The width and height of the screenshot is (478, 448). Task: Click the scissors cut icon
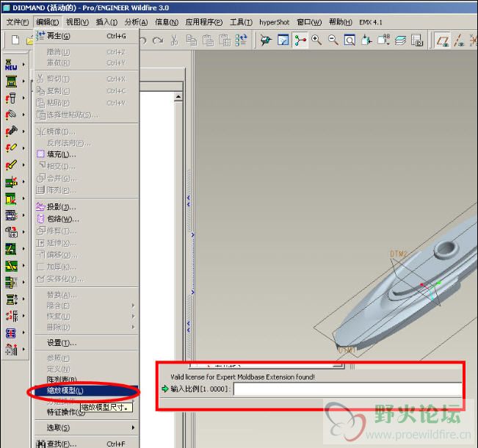point(174,40)
